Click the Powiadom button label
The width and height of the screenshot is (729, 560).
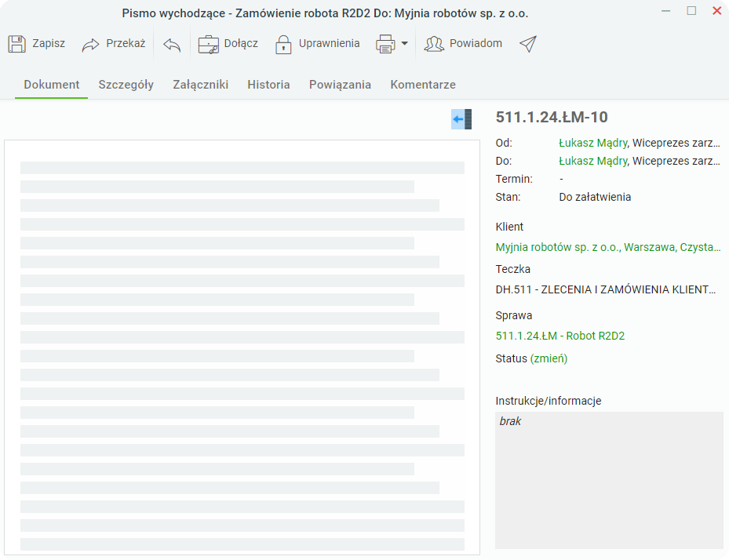[x=476, y=43]
